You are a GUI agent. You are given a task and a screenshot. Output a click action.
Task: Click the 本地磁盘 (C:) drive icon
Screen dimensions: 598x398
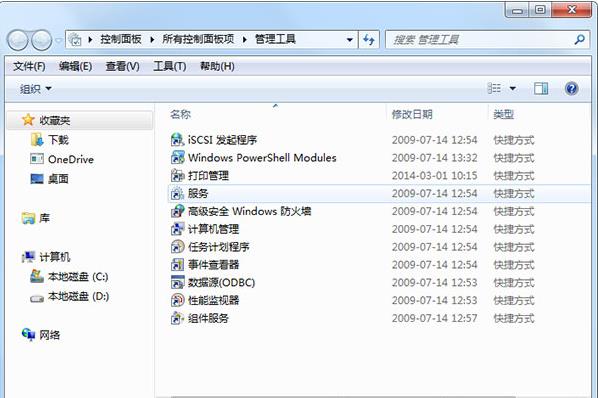tap(37, 276)
